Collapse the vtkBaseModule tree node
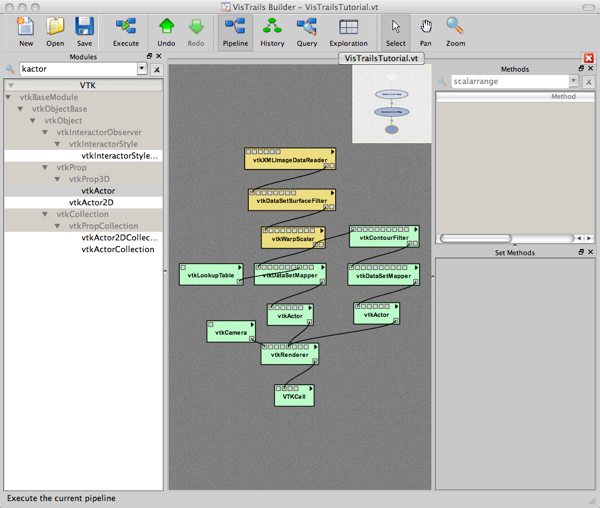Screen dimensions: 600x508 (8, 97)
